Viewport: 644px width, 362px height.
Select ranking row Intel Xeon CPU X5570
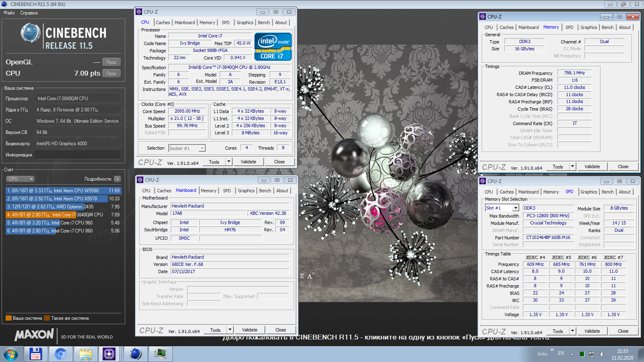pyautogui.click(x=63, y=199)
